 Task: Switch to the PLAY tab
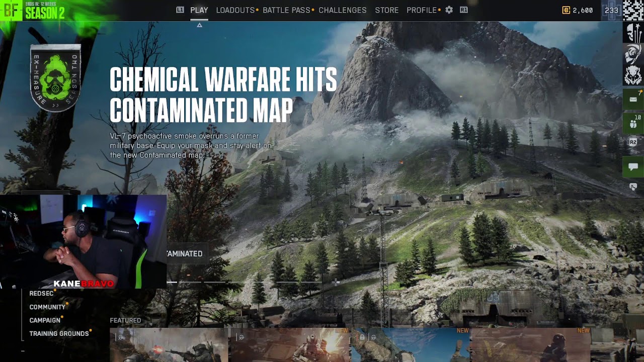point(199,10)
